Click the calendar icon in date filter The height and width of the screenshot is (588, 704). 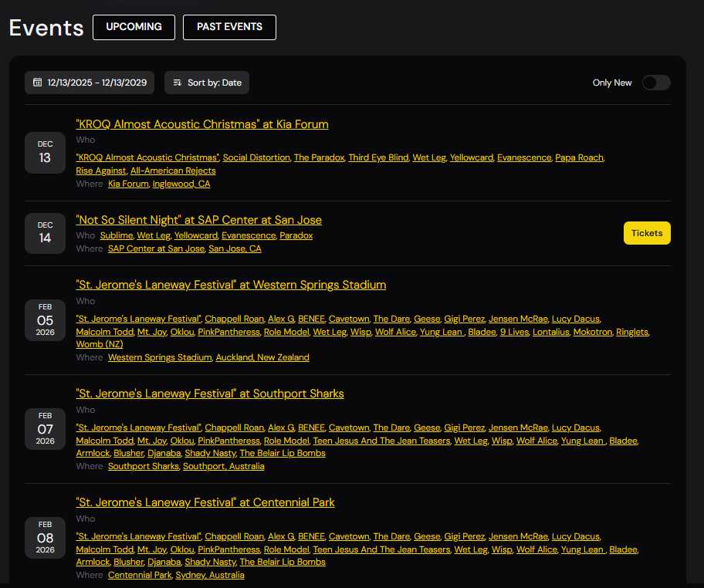tap(37, 83)
